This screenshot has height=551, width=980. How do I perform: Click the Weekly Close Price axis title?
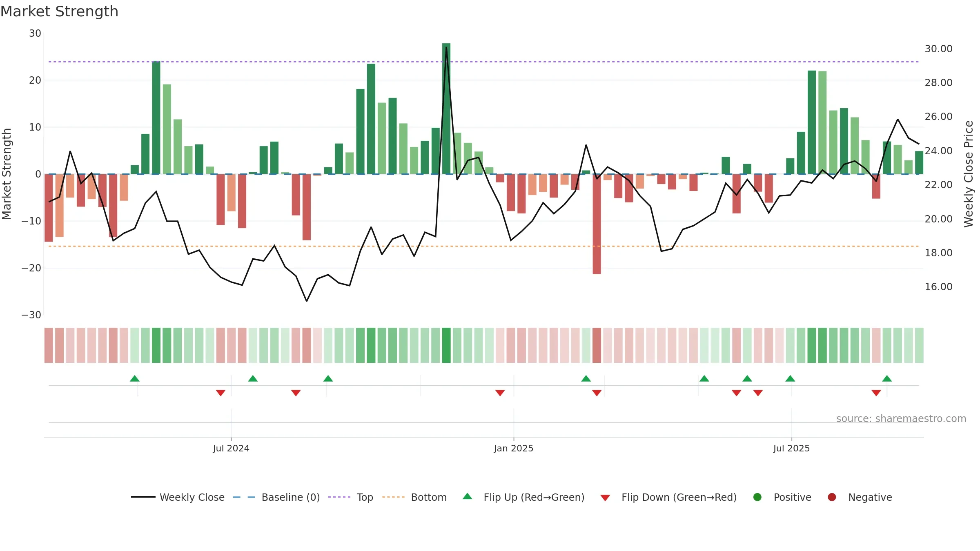point(969,174)
